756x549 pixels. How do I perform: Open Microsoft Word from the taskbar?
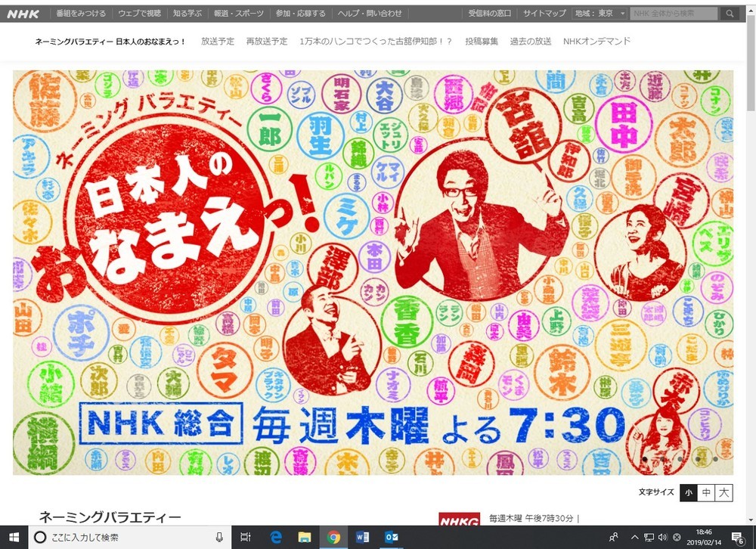[362, 537]
